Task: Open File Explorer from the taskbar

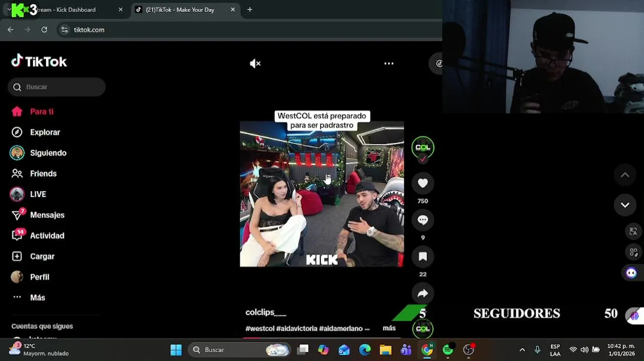Action: (385, 350)
